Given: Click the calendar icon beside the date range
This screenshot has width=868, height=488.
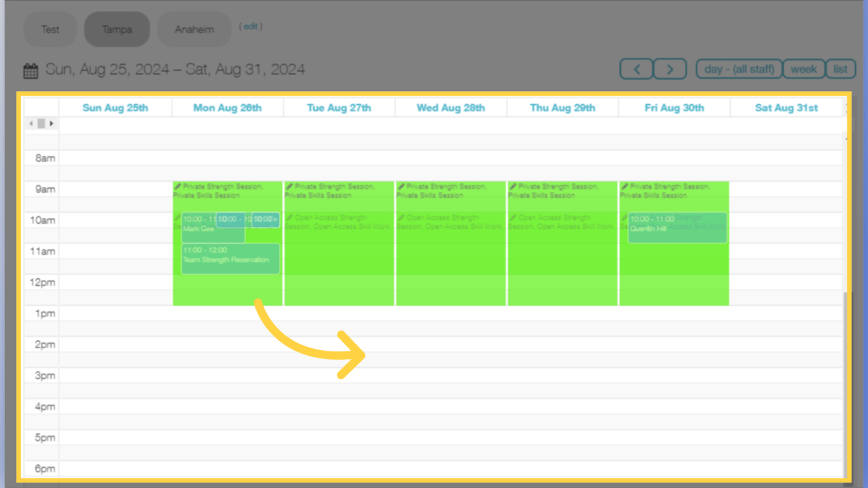Looking at the screenshot, I should point(31,70).
